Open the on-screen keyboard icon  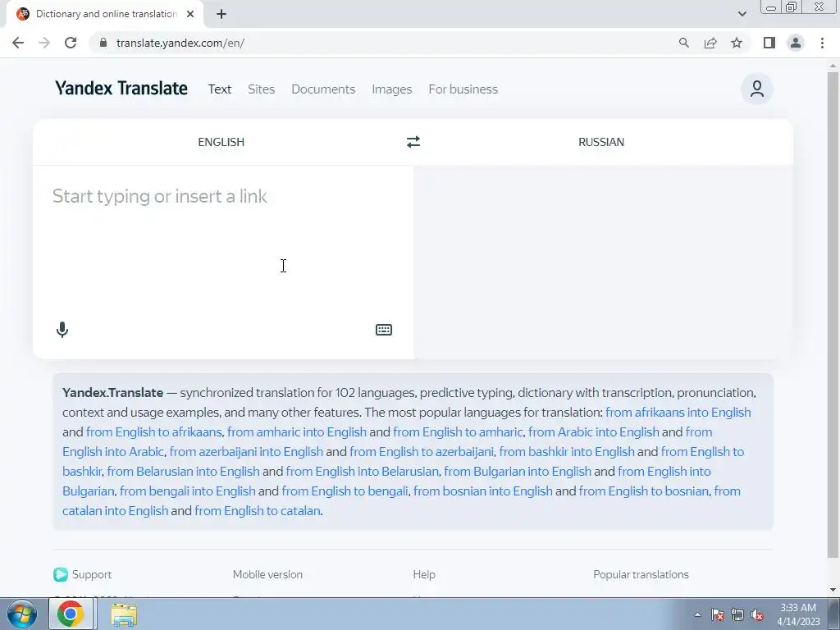tap(384, 330)
